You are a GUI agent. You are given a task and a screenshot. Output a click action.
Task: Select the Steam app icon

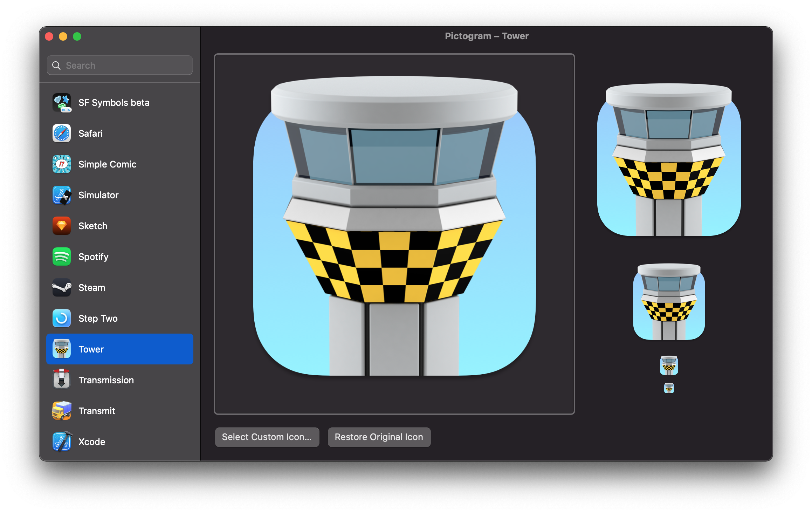tap(62, 288)
